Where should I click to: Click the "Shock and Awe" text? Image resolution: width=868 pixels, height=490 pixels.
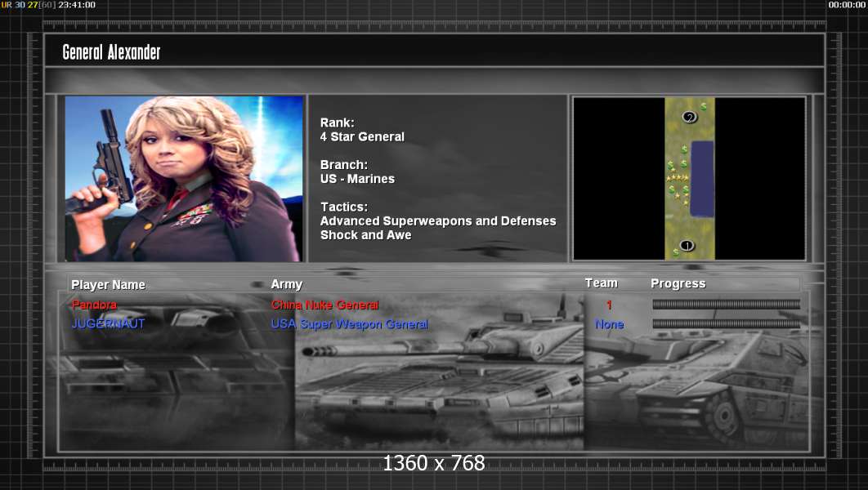tap(365, 235)
